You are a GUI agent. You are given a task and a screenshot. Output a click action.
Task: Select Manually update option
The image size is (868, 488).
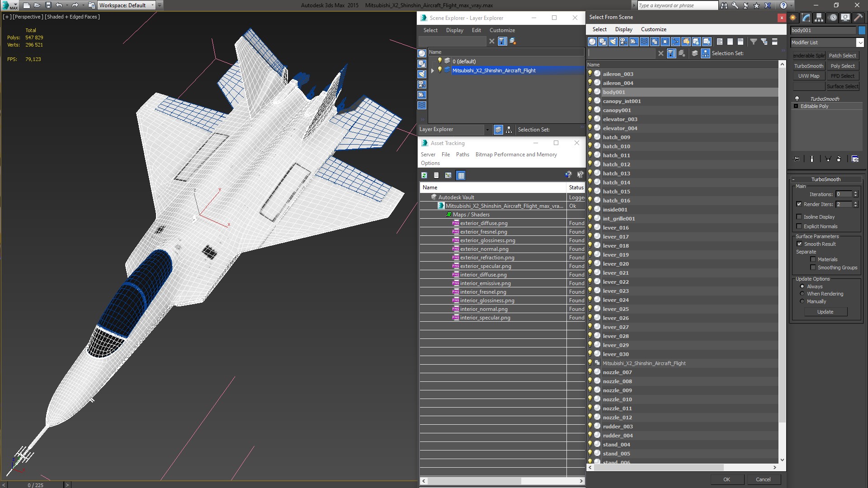802,301
